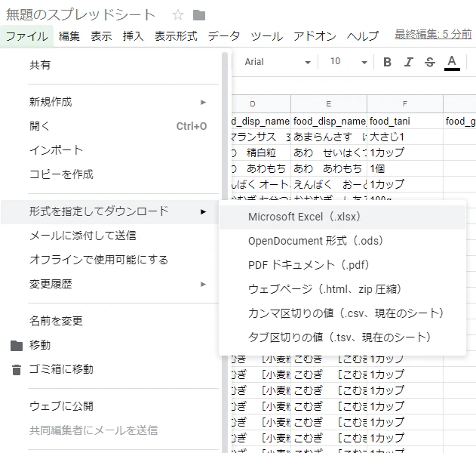476x453 pixels.
Task: Select Microsoft Excel (.xlsx) download
Action: click(x=342, y=217)
